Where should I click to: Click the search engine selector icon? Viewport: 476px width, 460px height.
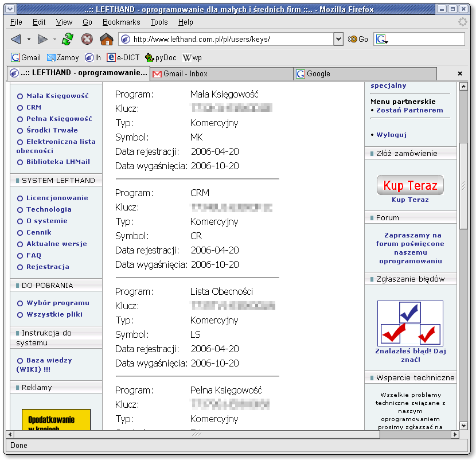tap(383, 40)
